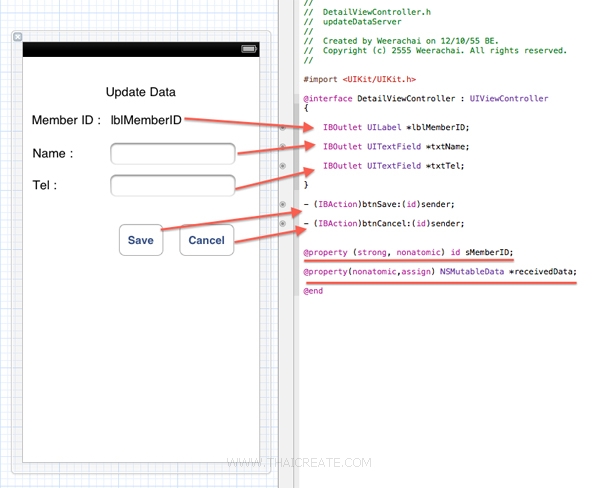
Task: Click the @interface DetailViewController line
Action: click(x=425, y=99)
